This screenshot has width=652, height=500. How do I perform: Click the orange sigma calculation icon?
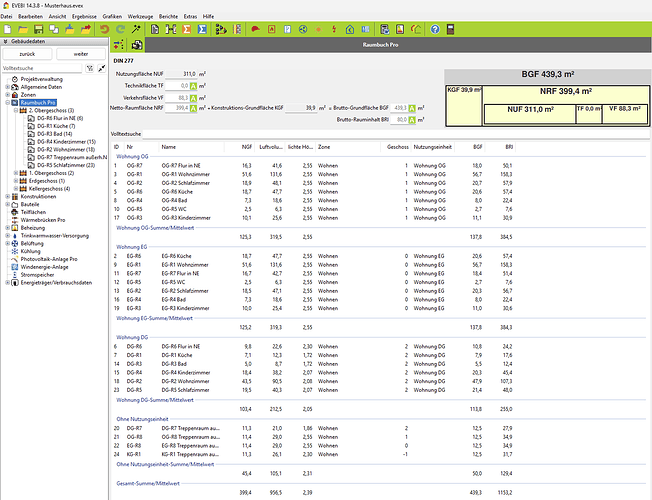coord(187,29)
